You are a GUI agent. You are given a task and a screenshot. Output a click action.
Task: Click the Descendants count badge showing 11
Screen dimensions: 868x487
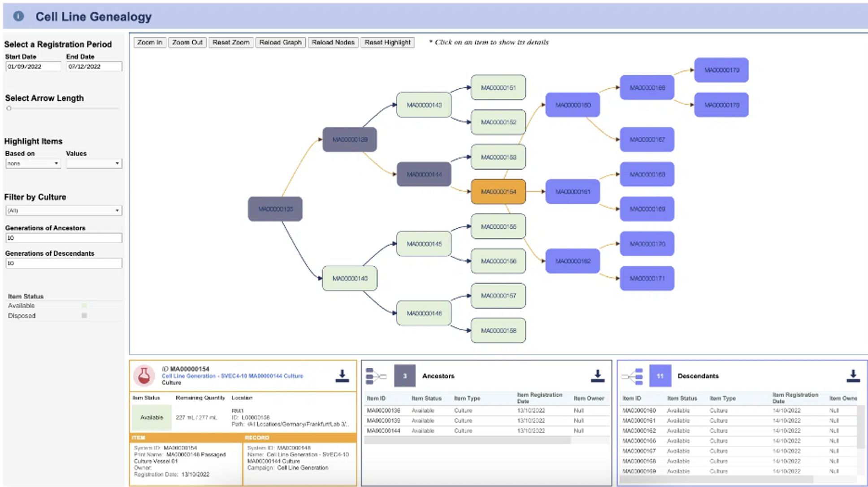click(660, 376)
